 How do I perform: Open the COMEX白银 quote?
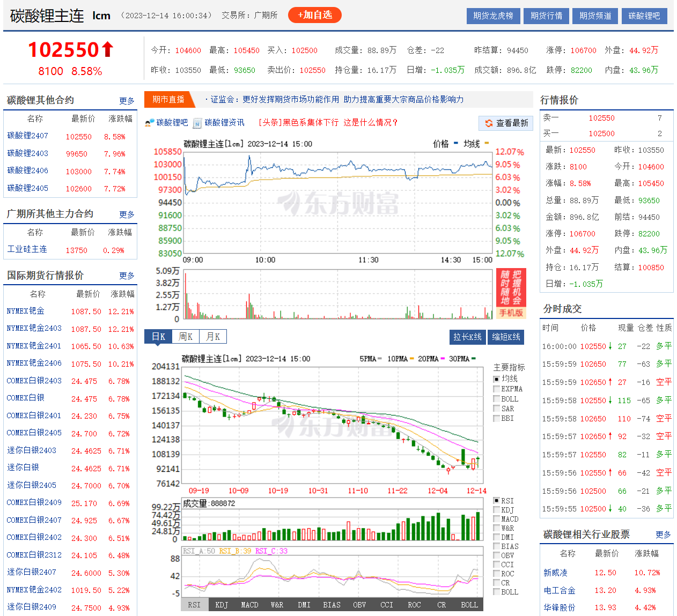26,398
